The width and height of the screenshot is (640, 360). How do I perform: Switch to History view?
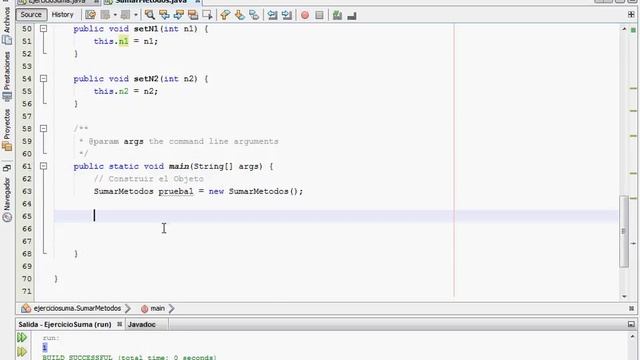(62, 15)
